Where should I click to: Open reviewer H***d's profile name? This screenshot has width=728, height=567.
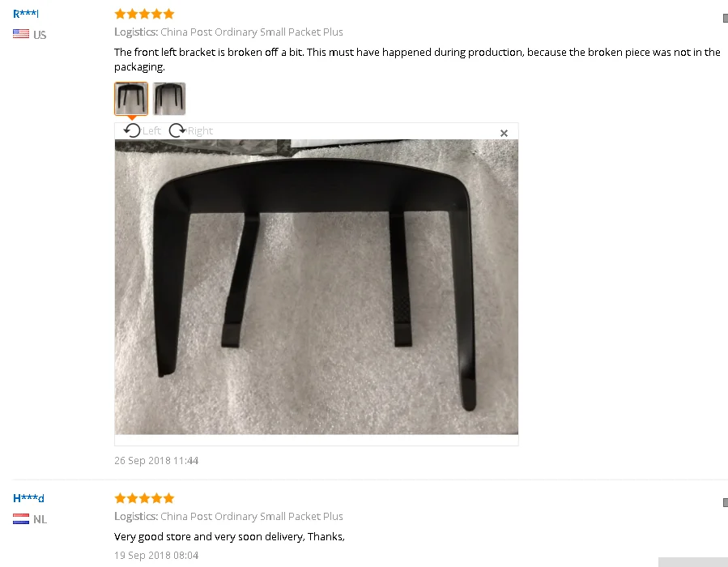[28, 498]
